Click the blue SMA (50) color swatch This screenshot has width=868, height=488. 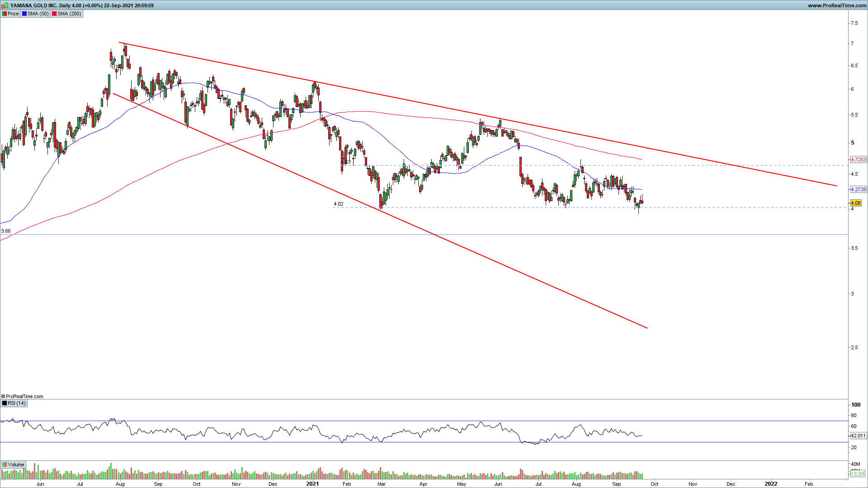24,14
